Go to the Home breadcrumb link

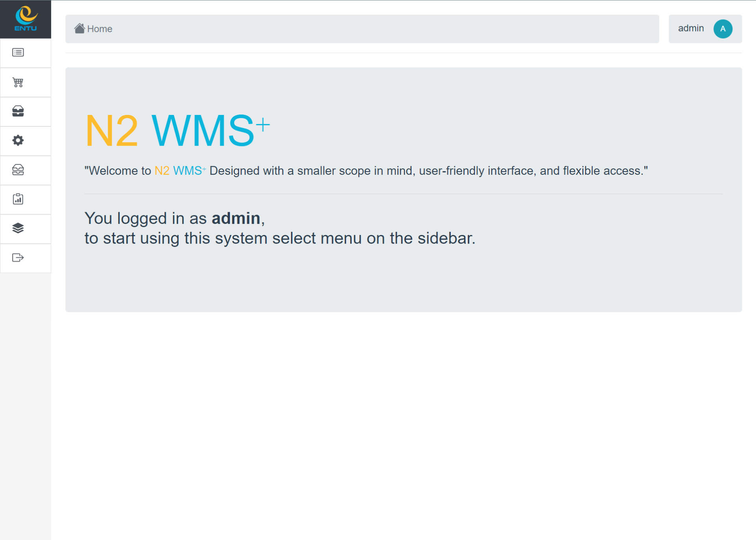(100, 29)
